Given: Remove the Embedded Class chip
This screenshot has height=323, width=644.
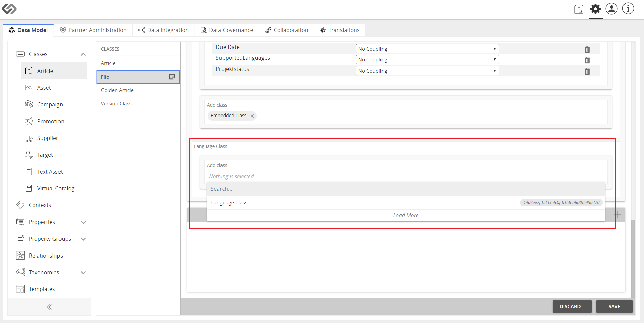Looking at the screenshot, I should (x=252, y=116).
